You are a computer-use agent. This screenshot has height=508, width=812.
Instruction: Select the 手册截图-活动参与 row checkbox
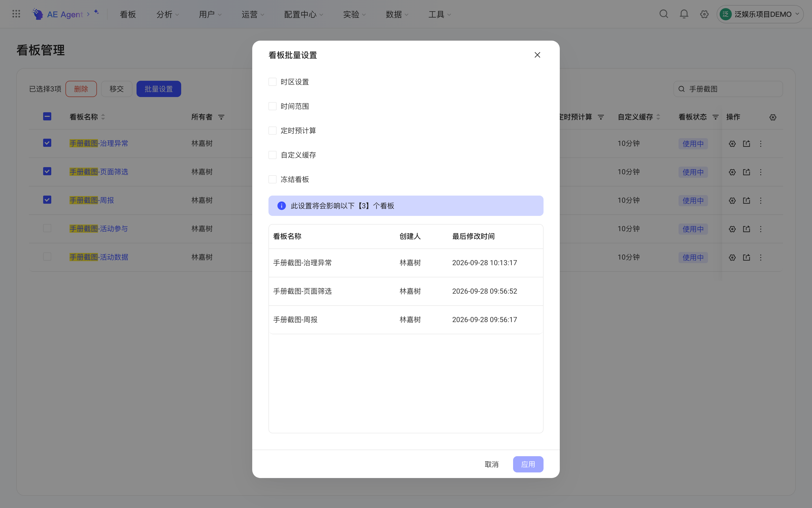(x=47, y=228)
